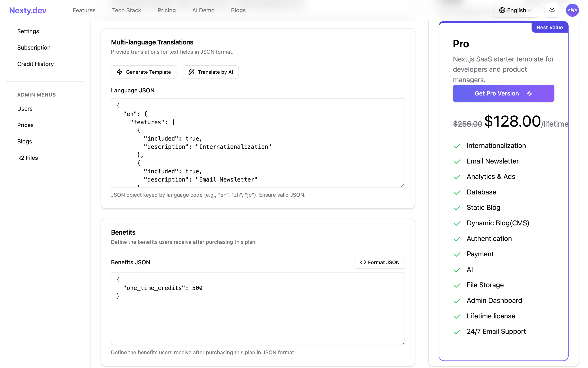Expand the language selector chevron
588x368 pixels.
530,10
